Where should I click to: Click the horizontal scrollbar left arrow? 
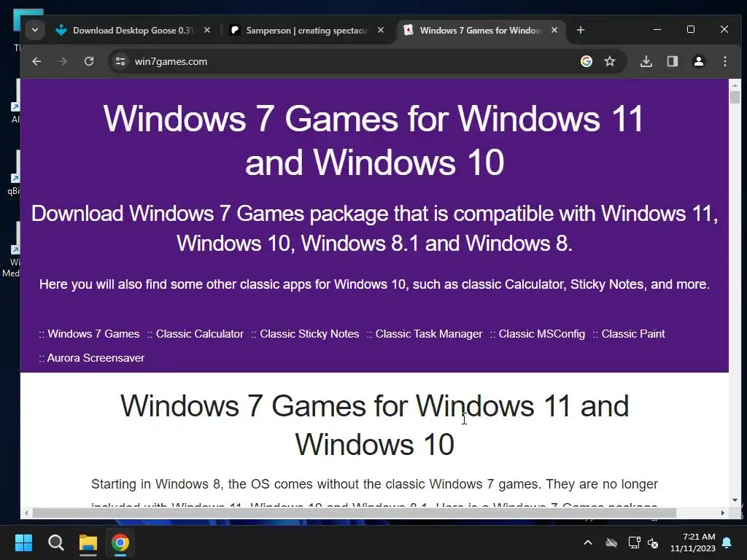tap(26, 513)
